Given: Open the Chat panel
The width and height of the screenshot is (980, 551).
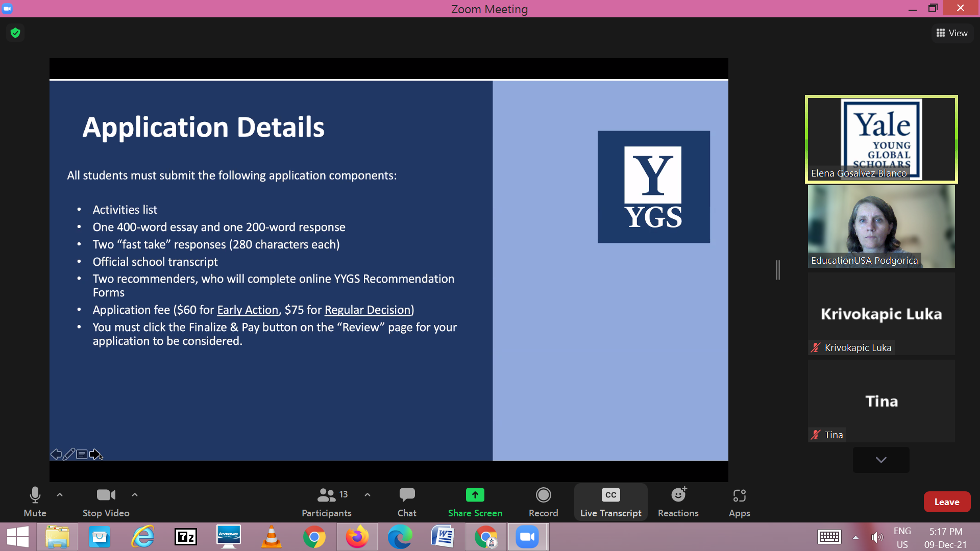Looking at the screenshot, I should 407,502.
